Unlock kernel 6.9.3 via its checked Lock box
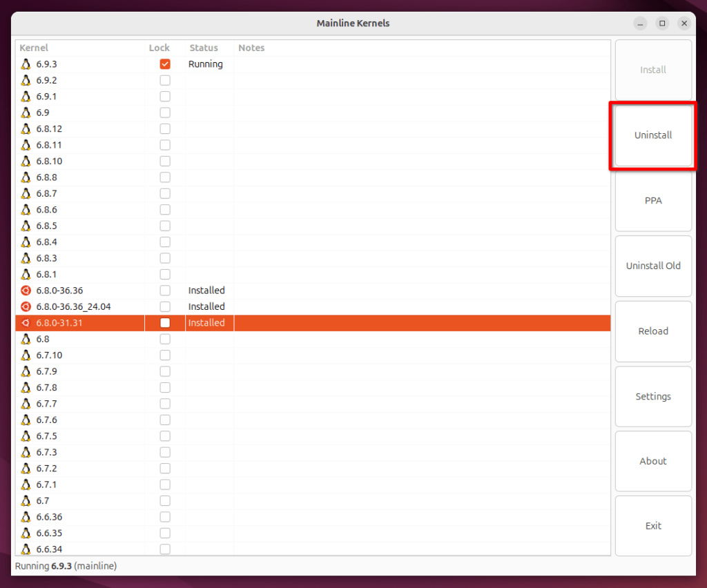Image resolution: width=707 pixels, height=588 pixels. 165,64
